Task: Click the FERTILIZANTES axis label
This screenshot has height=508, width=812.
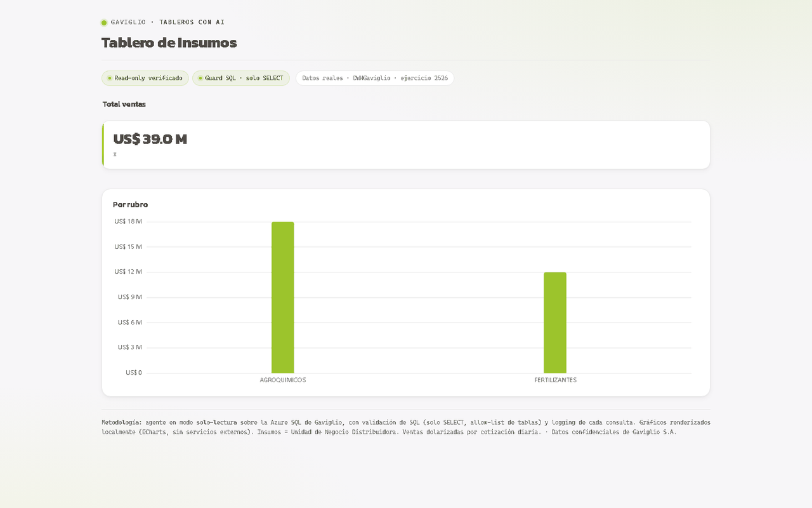Action: (556, 380)
